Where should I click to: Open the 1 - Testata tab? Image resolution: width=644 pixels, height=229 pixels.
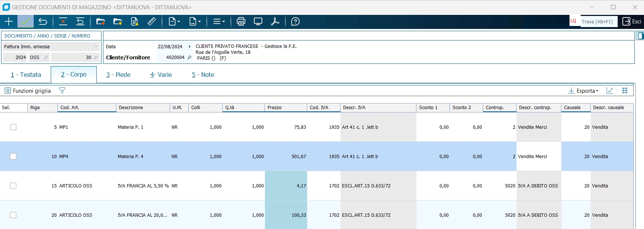(x=26, y=75)
